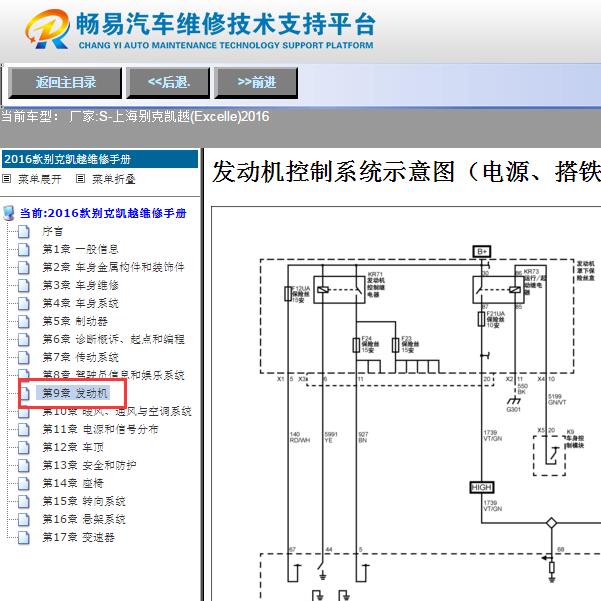Select 第9章 发动机 chapter
This screenshot has height=601, width=601.
[x=75, y=393]
